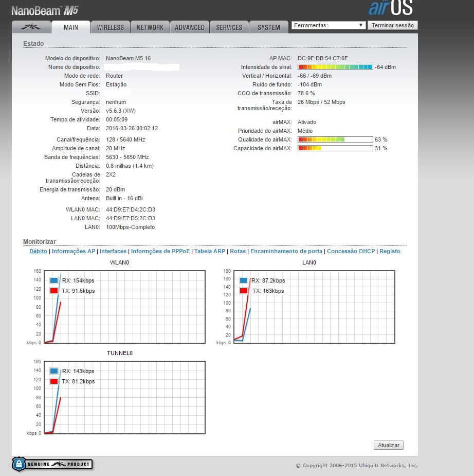Open the Ubiquiti logo tab
The width and height of the screenshot is (474, 476).
pos(31,27)
